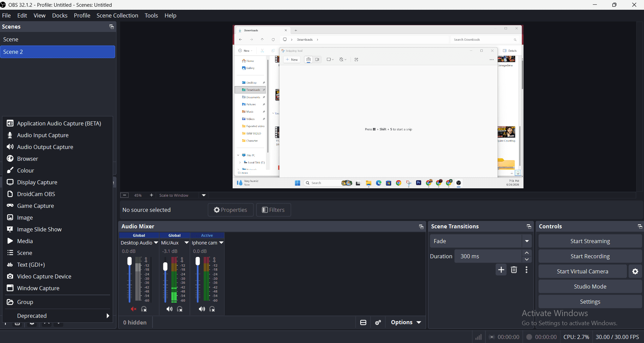
Task: Add a Browser source
Action: (x=58, y=159)
